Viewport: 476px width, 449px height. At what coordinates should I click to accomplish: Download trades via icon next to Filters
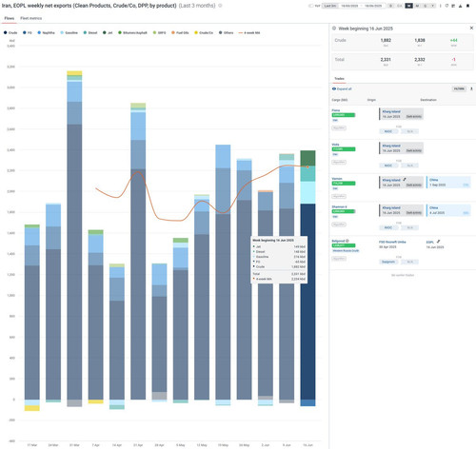tap(471, 88)
